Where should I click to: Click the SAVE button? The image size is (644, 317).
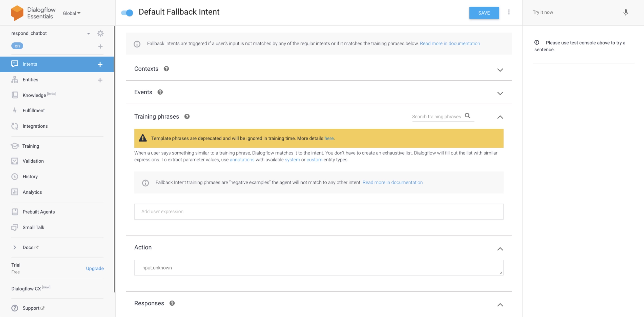pyautogui.click(x=484, y=13)
